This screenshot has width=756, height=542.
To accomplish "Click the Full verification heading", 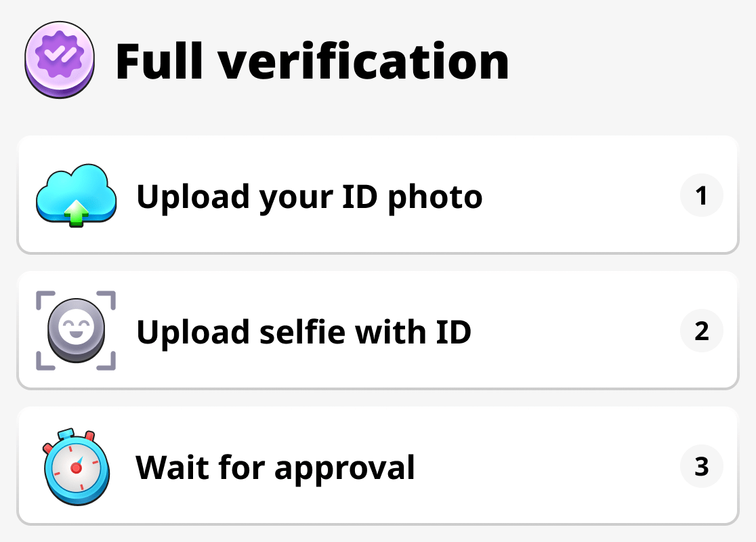I will click(x=313, y=60).
